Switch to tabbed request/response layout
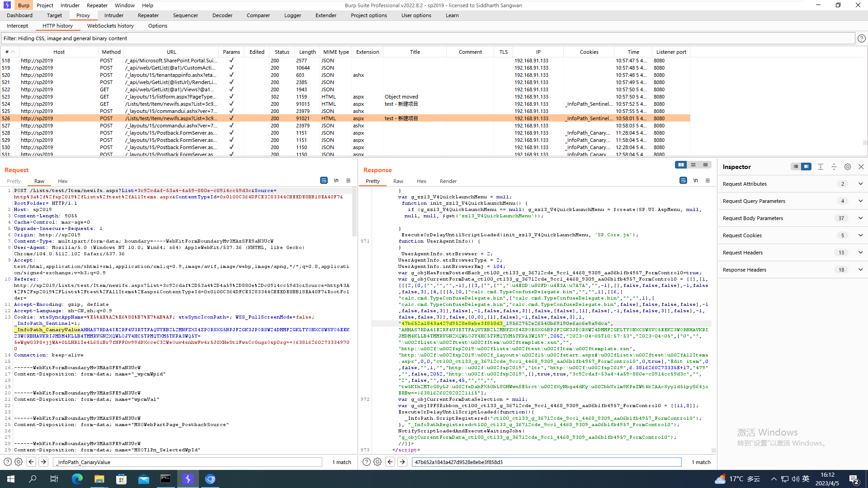The height and width of the screenshot is (488, 868). (x=705, y=165)
